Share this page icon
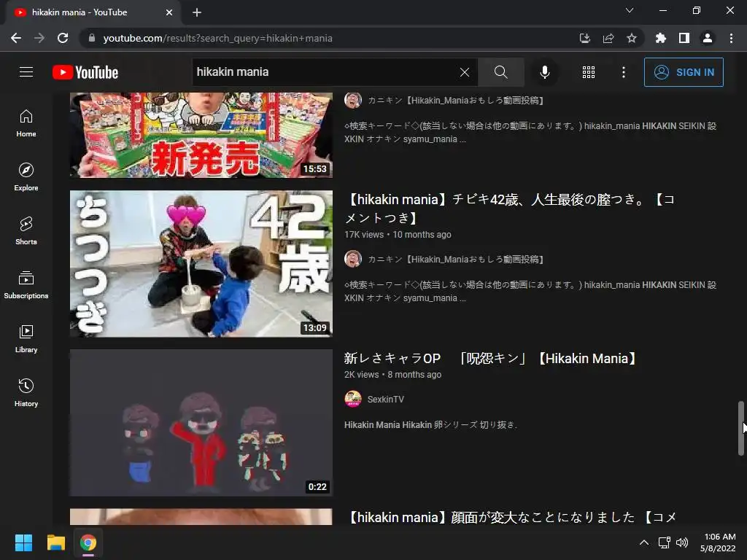 pos(608,38)
